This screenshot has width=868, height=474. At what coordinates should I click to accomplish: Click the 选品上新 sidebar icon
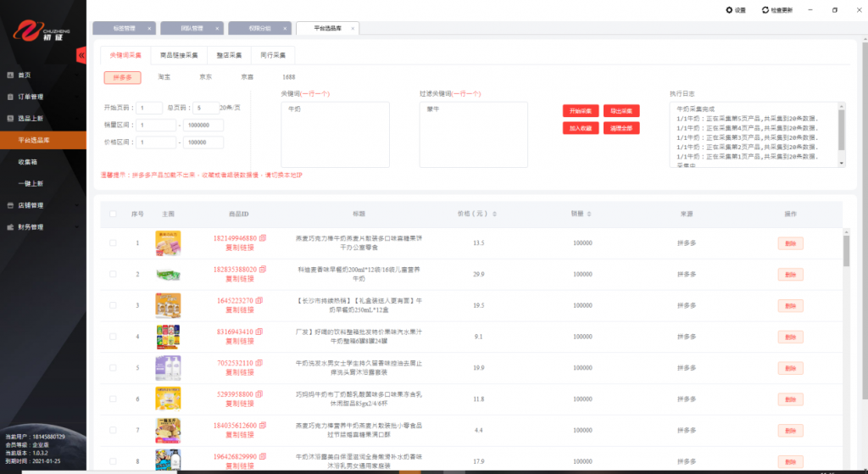coord(10,118)
